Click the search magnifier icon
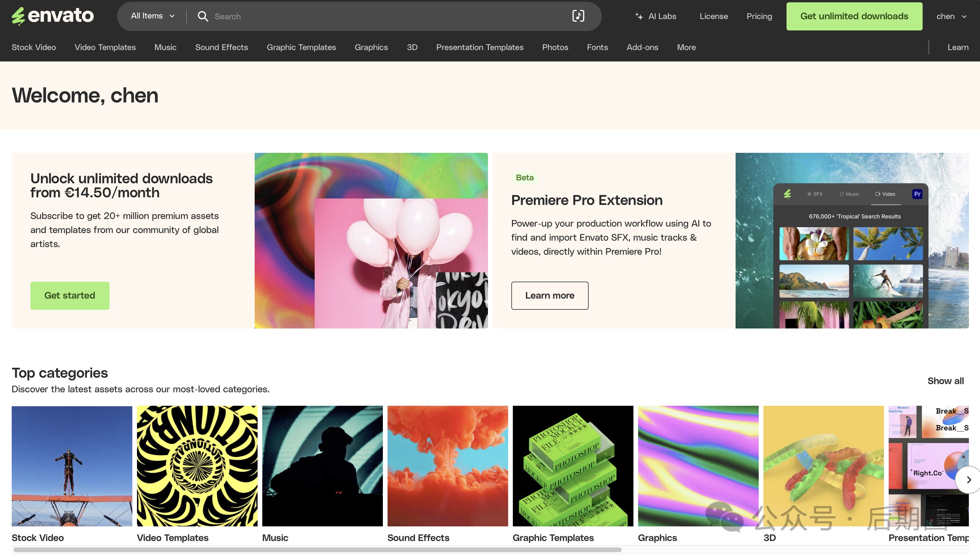Screen dimensions: 980x558 pos(203,16)
